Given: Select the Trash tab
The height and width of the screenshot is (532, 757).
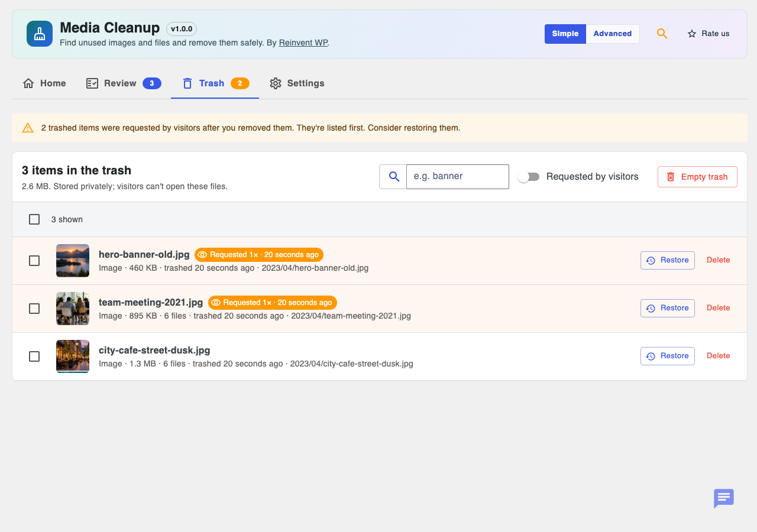Looking at the screenshot, I should click(x=215, y=83).
